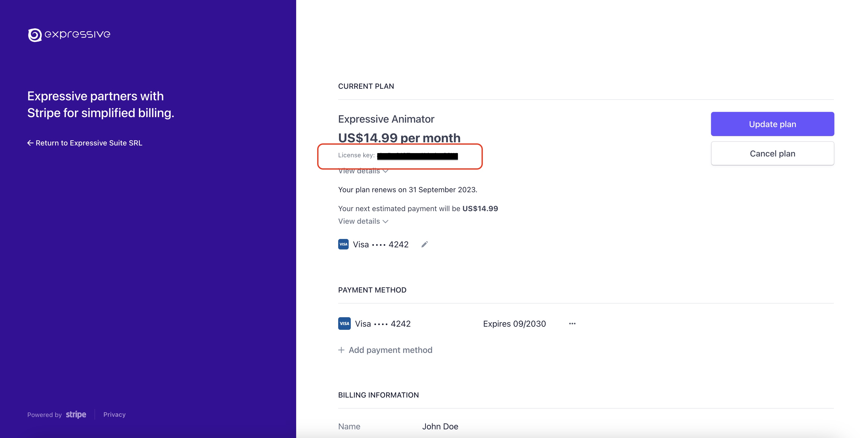868x438 pixels.
Task: Click 'Your plan renews on 31 September 2023' text
Action: [x=408, y=190]
